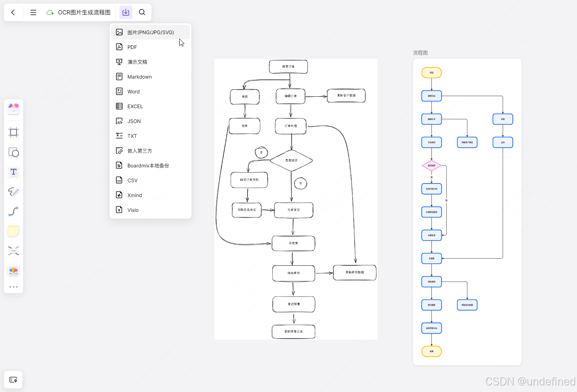Click the file title OCR图片生成流程图
Image resolution: width=577 pixels, height=392 pixels.
point(84,12)
